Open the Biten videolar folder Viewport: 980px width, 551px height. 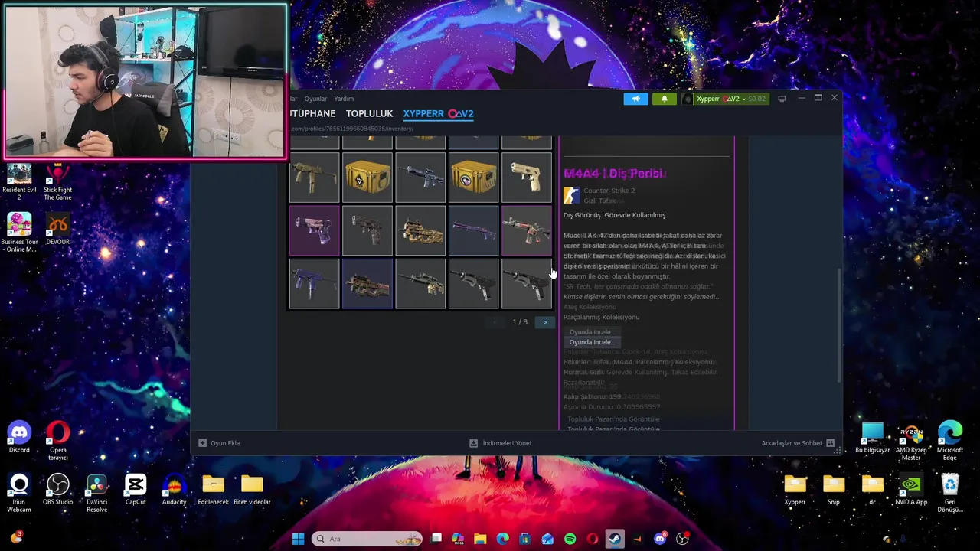click(252, 489)
